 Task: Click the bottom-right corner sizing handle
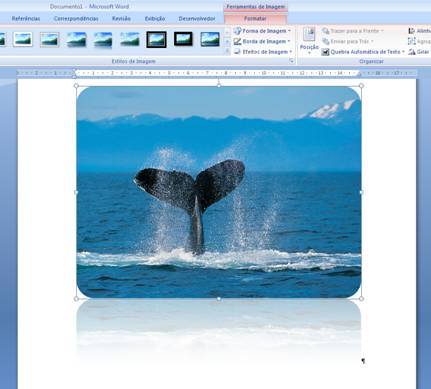tap(361, 299)
